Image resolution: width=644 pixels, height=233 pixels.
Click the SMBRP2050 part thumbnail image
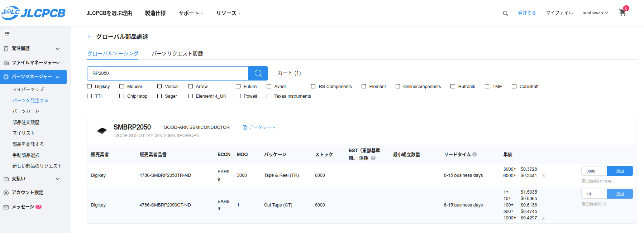pyautogui.click(x=102, y=131)
